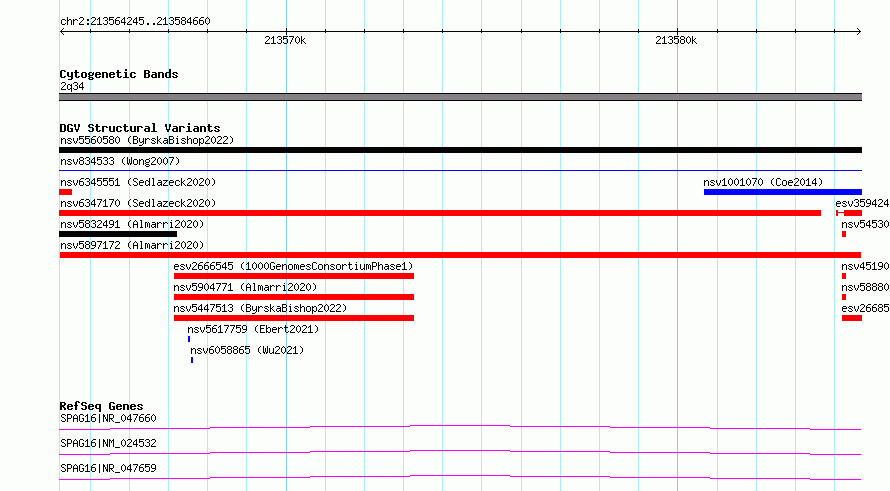Open the SPAG16|NM_024532 transcript label
Viewport: 890px width, 491px height.
[108, 443]
